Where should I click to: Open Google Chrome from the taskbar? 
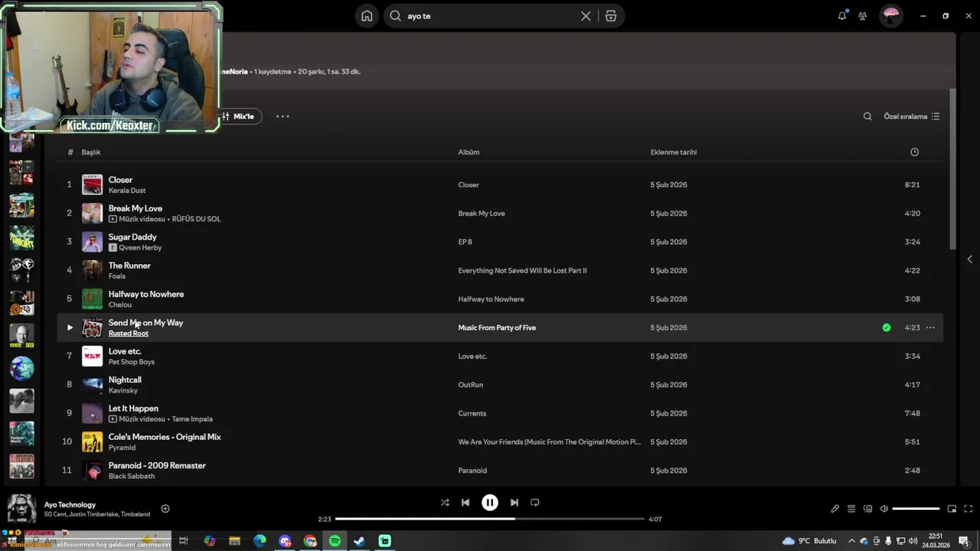click(310, 541)
